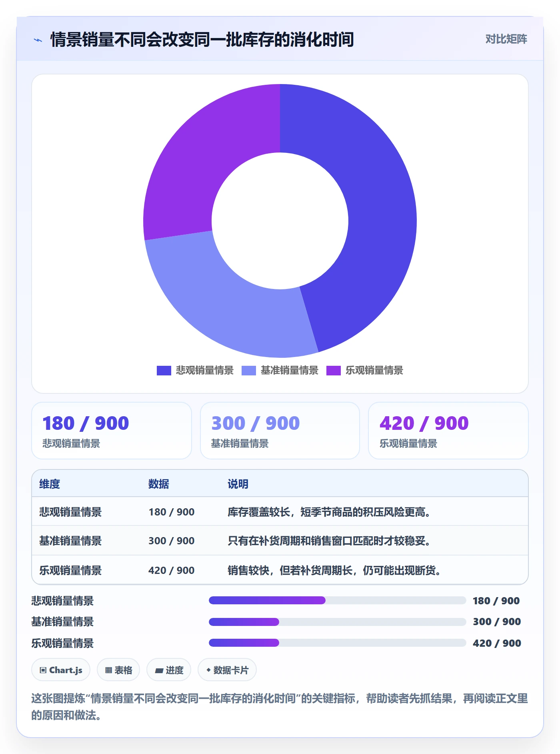Select 乐观销量情景 in the table's first column
This screenshot has width=560, height=754.
(x=70, y=570)
